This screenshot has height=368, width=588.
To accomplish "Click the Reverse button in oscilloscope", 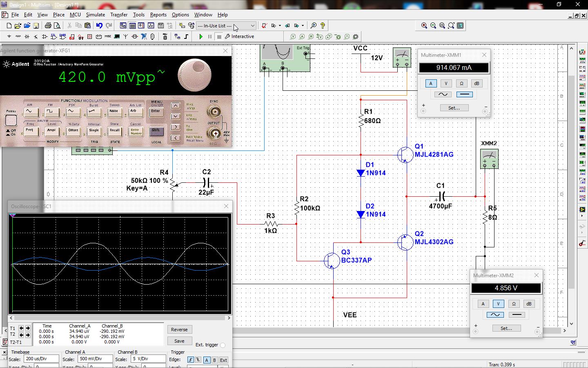I will (179, 330).
